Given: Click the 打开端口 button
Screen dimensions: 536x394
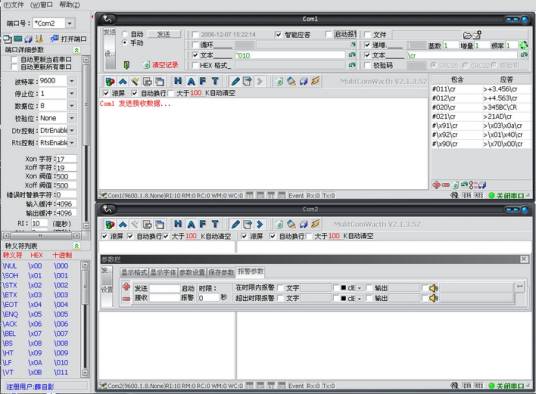Looking at the screenshot, I should pos(69,39).
